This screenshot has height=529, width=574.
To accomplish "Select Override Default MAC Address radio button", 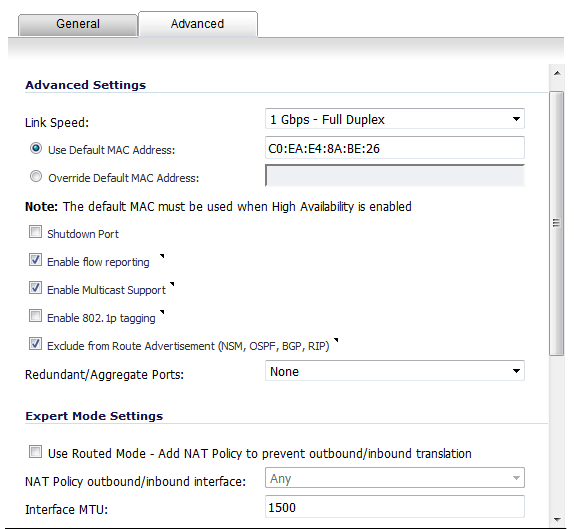I will [36, 176].
